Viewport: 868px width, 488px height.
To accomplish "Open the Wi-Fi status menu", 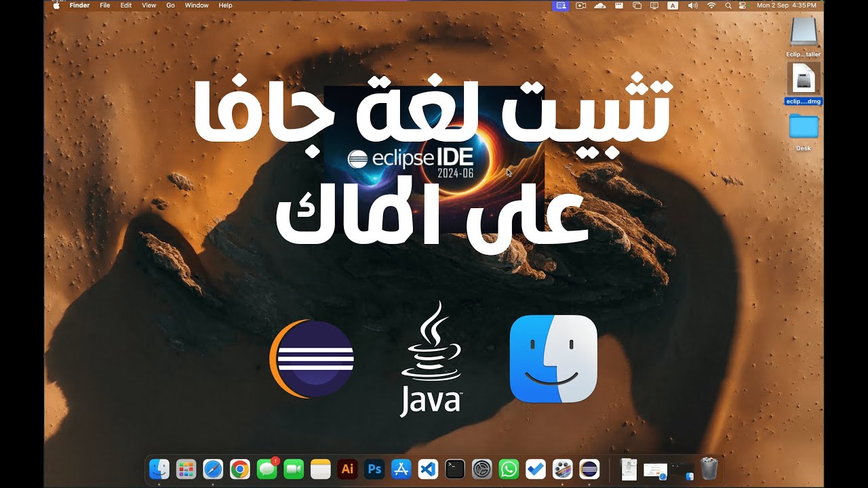I will click(x=711, y=5).
